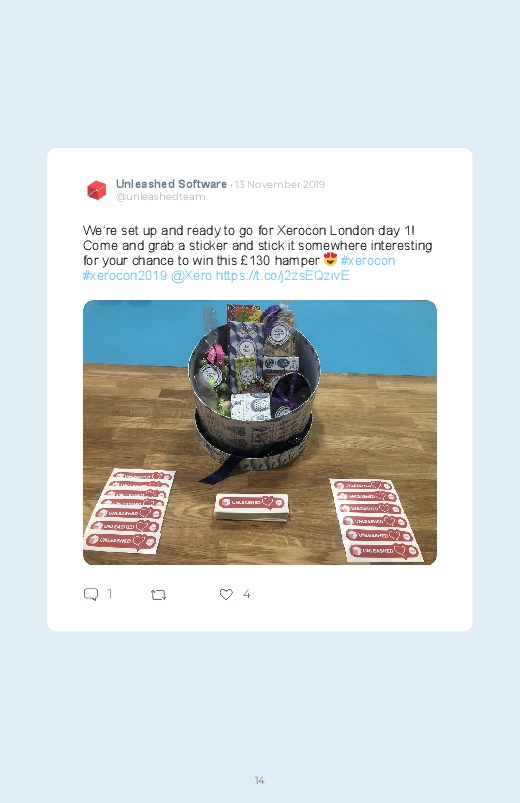Click the red cube Unleashed Software avatar
The width and height of the screenshot is (520, 803).
click(96, 190)
